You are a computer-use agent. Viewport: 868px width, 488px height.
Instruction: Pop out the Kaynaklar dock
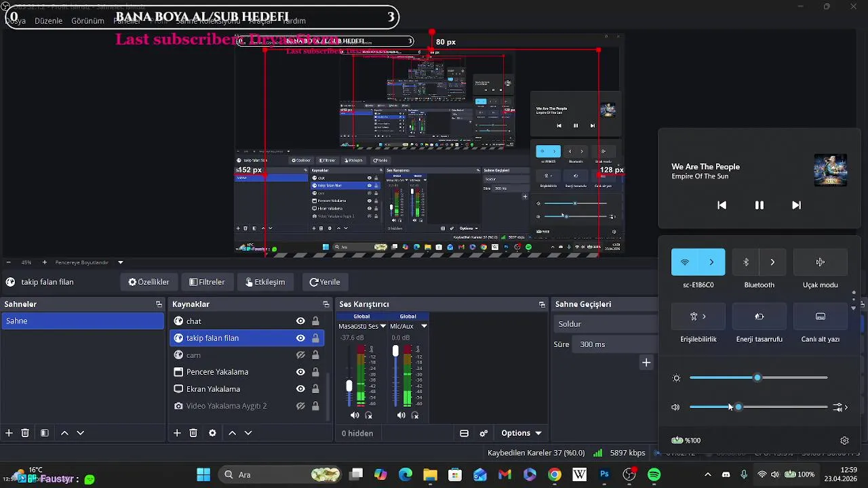326,304
